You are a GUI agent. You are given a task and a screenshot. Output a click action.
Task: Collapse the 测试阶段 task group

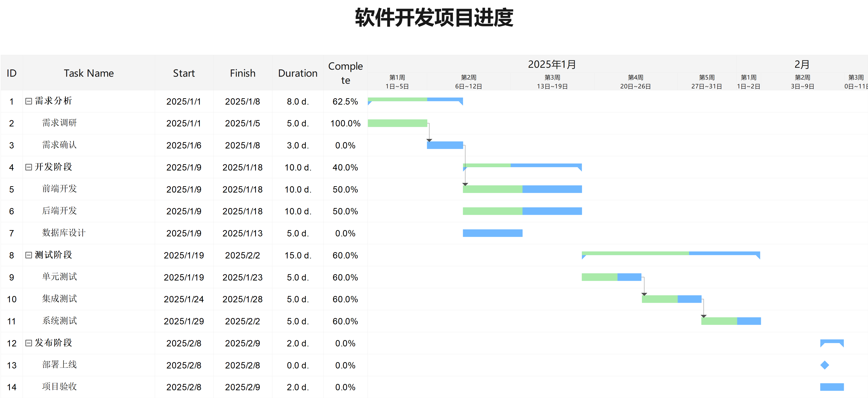(29, 255)
